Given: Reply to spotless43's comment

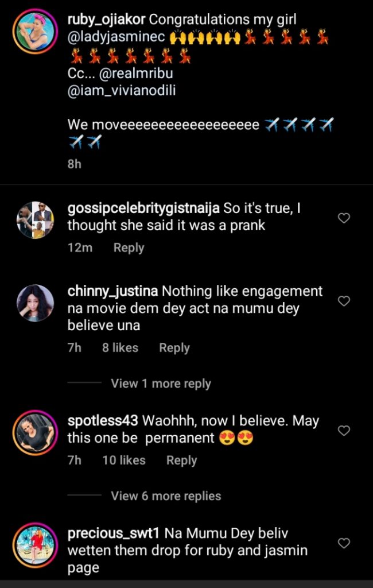Looking at the screenshot, I should 181,461.
